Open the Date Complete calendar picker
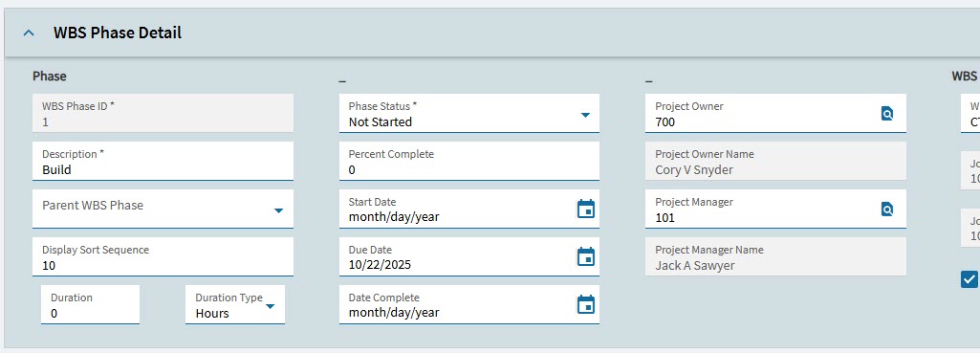This screenshot has width=980, height=353. [x=586, y=305]
